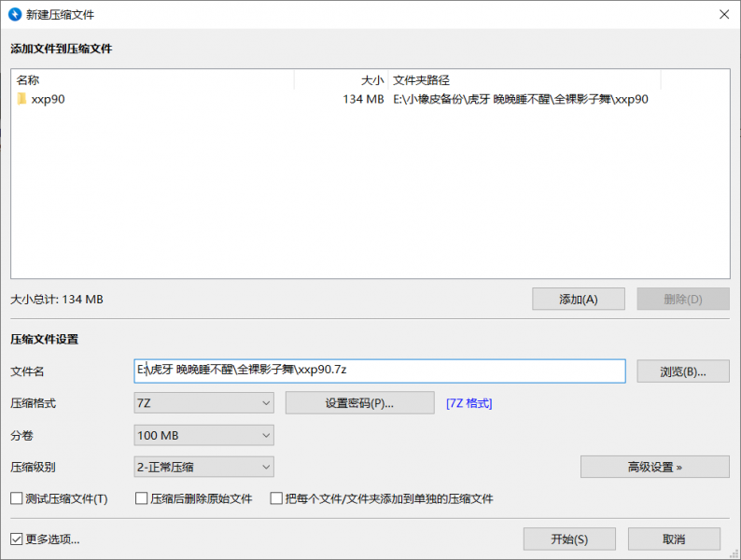
Task: Click 浏览(B)... to choose save location
Action: click(x=682, y=371)
